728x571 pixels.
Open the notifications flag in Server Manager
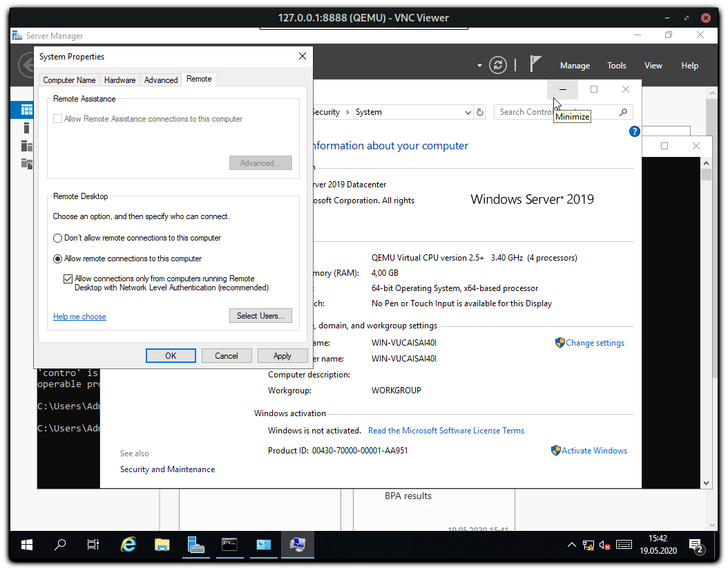tap(535, 64)
